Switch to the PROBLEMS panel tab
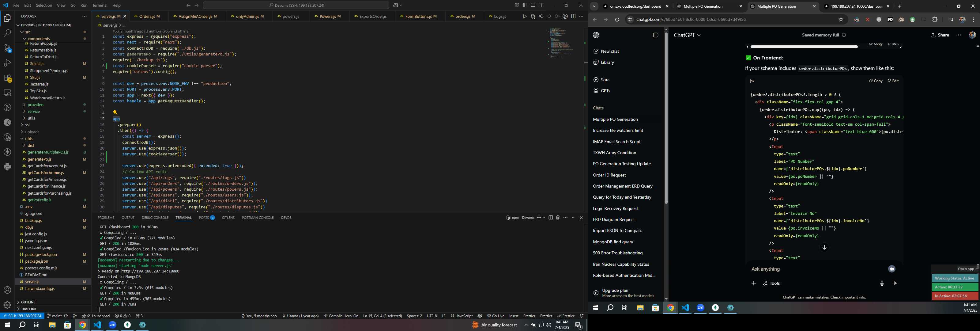The image size is (980, 331). point(106,218)
